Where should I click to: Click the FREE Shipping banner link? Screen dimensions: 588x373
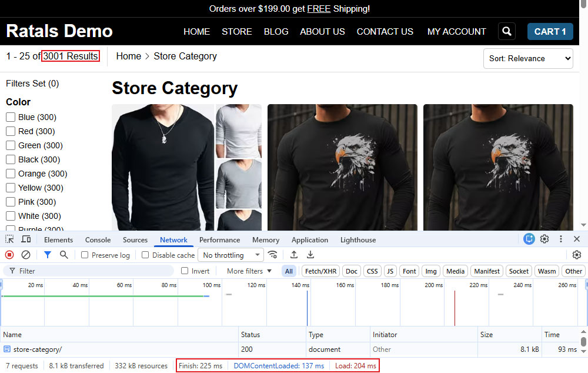[x=319, y=9]
